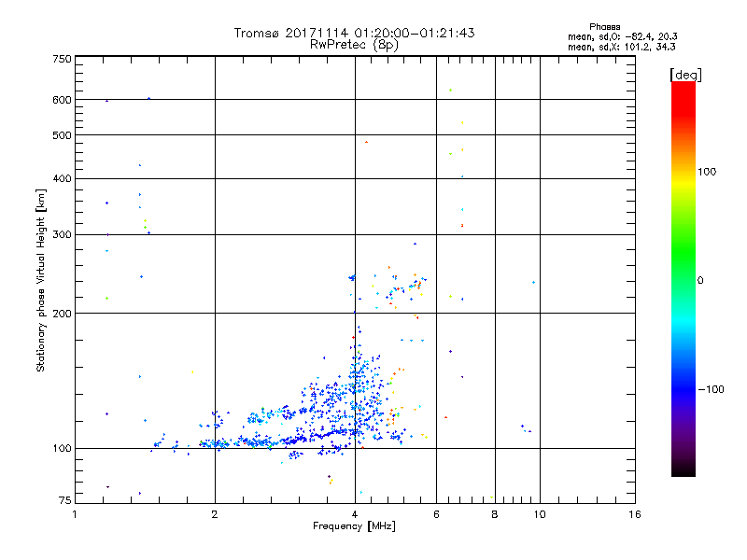Screen dimensions: 747x560
Task: Click the phase colorbar strip
Action: tap(684, 278)
